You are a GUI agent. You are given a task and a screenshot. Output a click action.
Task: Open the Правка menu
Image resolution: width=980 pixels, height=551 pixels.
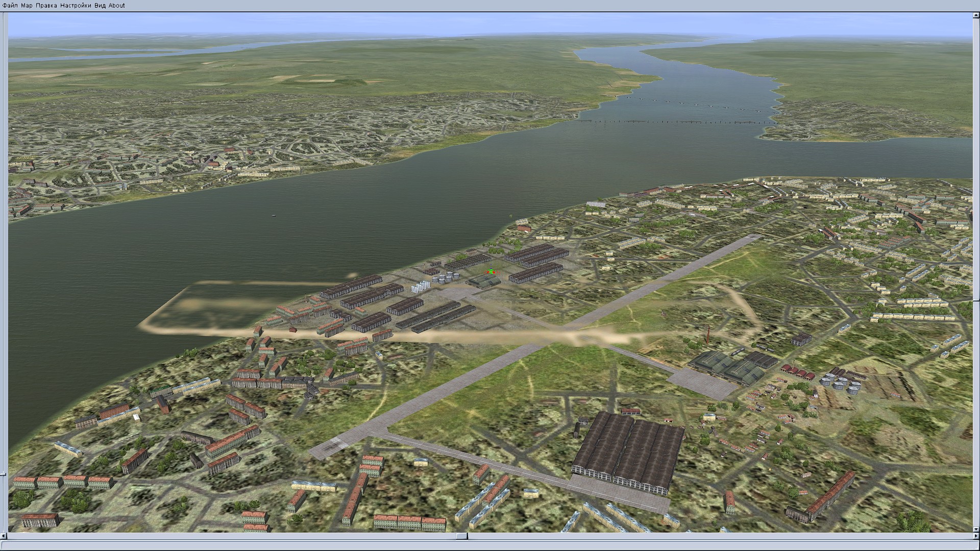[x=46, y=6]
